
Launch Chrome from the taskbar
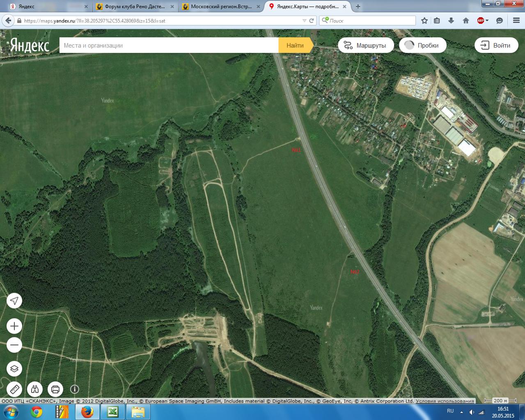[x=37, y=412]
